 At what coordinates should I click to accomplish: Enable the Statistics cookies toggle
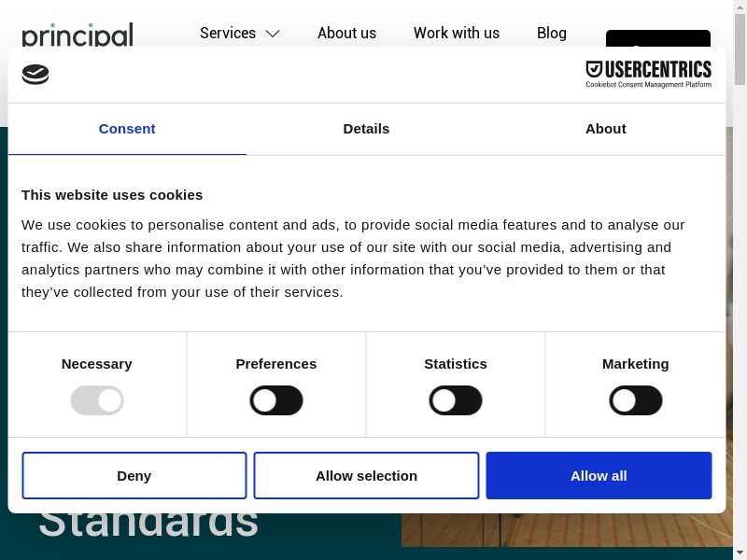(456, 400)
